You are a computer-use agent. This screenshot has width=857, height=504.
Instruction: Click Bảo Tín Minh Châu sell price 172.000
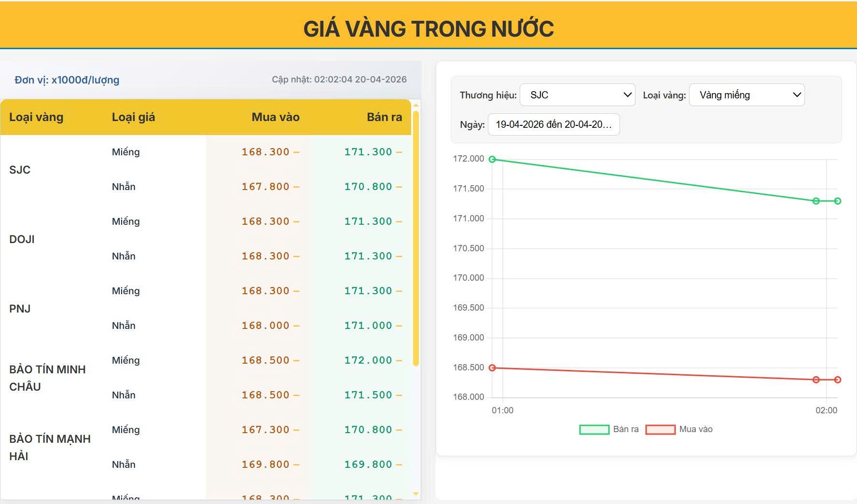[x=368, y=360]
